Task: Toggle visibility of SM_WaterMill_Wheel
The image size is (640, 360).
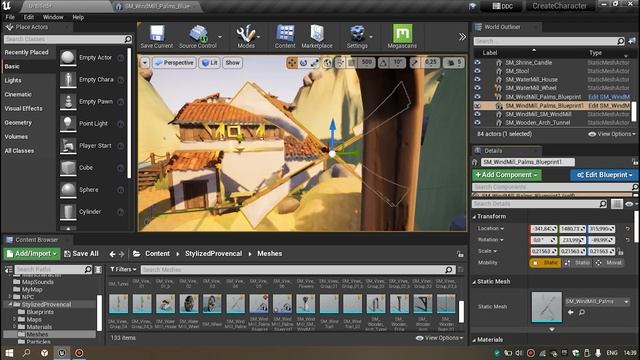Action: [x=477, y=88]
